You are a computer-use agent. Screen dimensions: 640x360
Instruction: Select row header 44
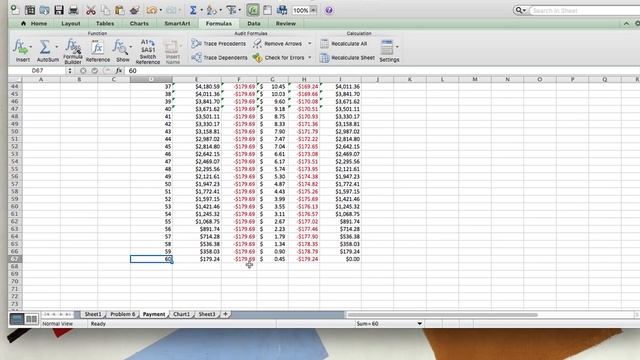pos(15,87)
